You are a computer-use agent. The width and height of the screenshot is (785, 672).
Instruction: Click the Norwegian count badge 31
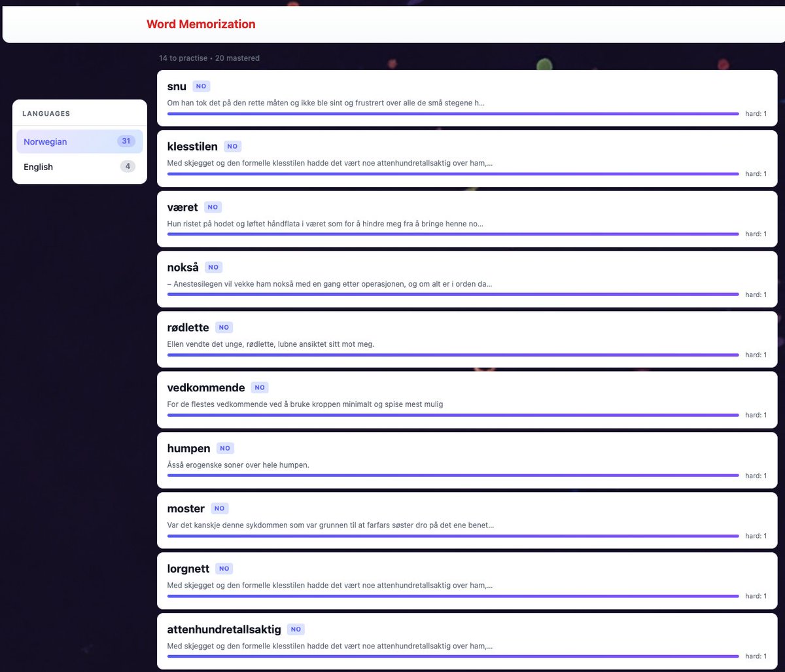pos(126,141)
